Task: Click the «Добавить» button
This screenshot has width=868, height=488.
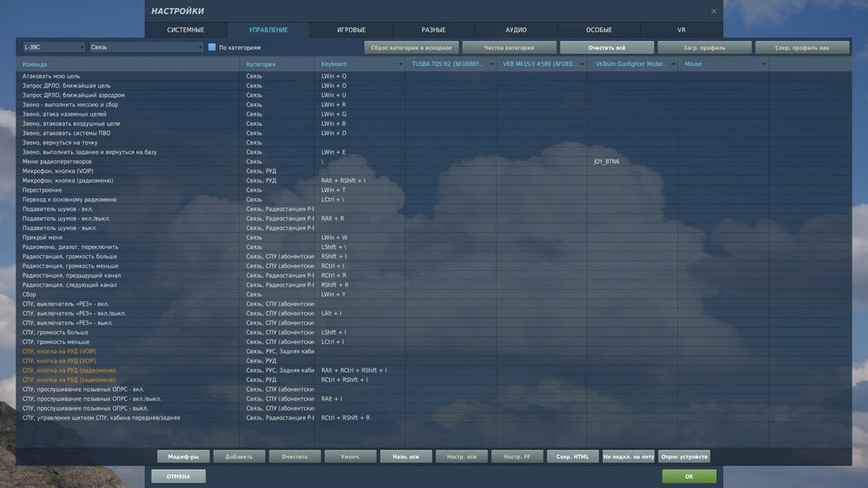Action: point(240,457)
